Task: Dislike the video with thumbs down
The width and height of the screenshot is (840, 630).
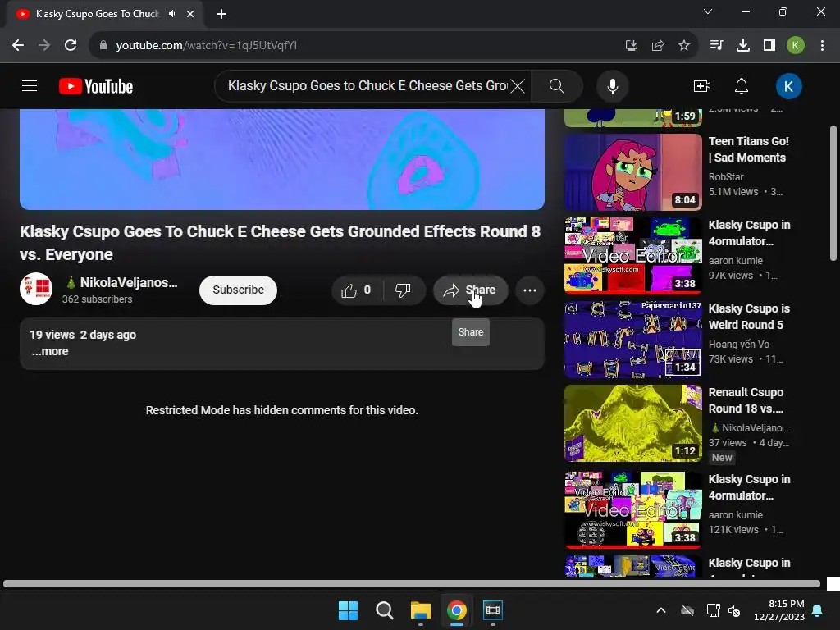Action: click(403, 290)
